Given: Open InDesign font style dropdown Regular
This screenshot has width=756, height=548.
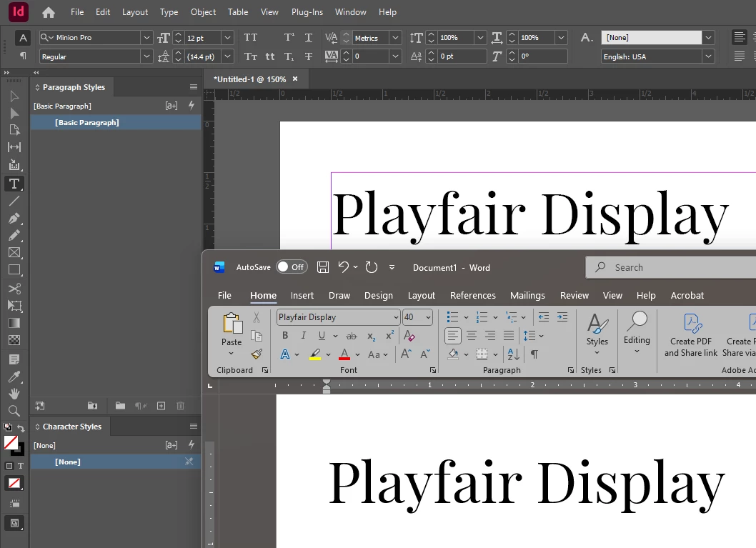Looking at the screenshot, I should click(146, 56).
